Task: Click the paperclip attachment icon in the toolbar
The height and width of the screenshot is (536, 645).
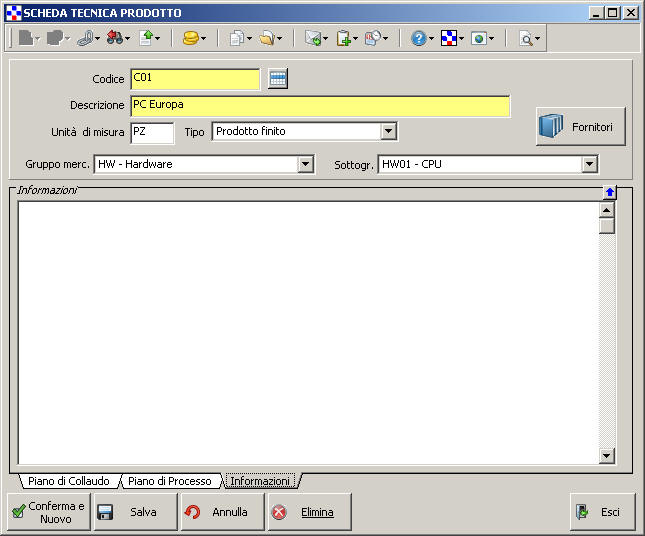Action: 85,38
